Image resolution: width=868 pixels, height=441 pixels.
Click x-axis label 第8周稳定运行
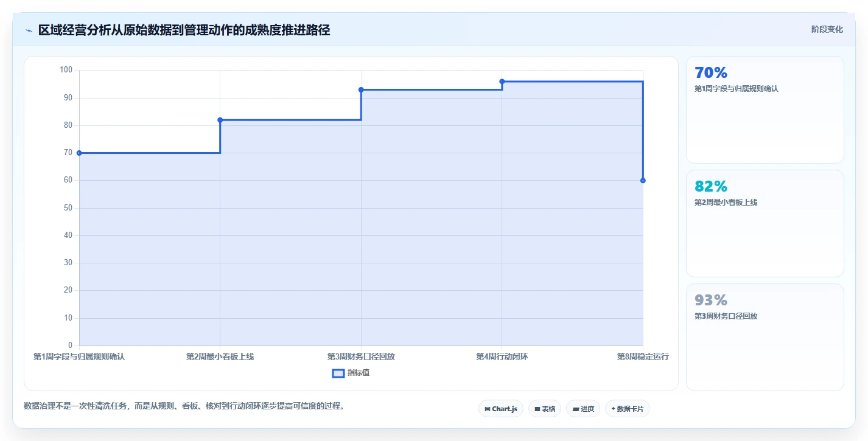pos(643,356)
